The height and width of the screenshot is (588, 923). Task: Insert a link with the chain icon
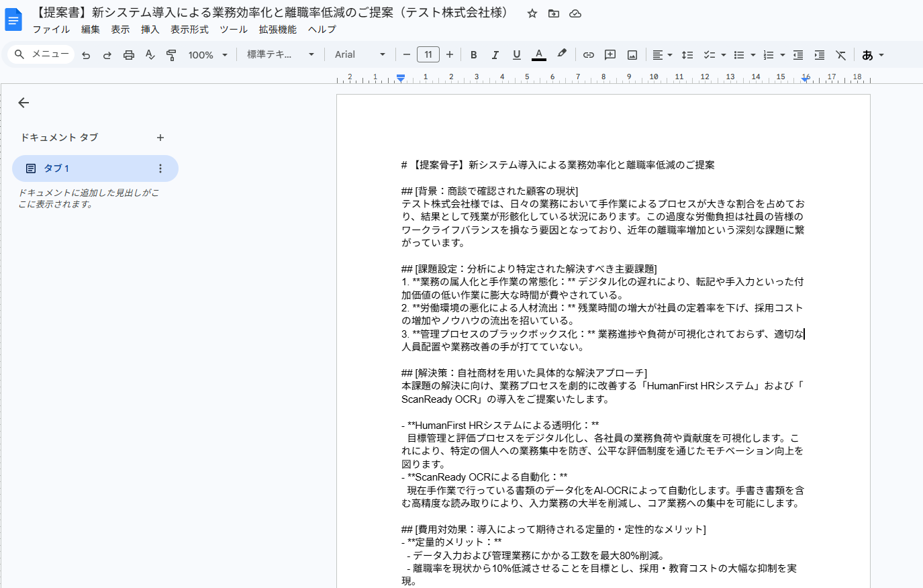tap(589, 55)
